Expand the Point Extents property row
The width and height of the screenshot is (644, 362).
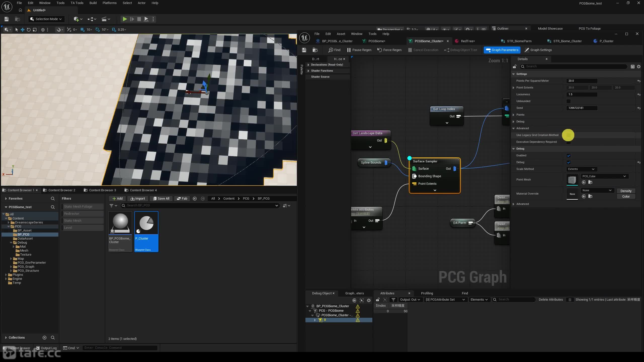[513, 88]
